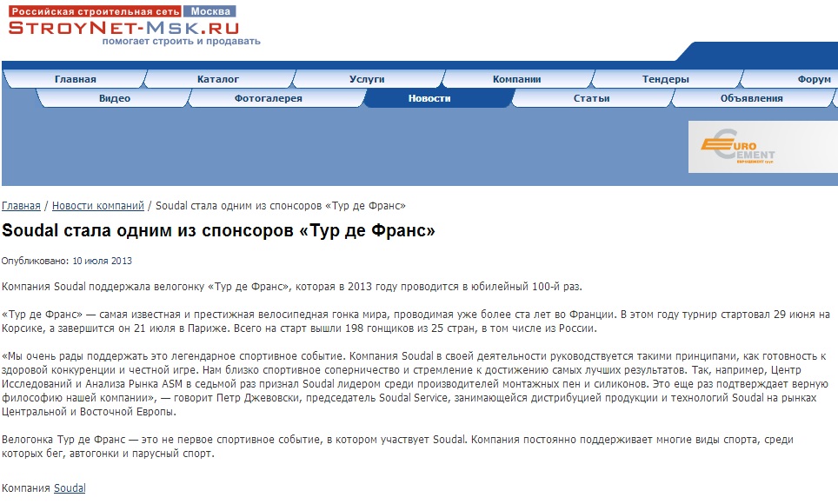
Task: Click the slogan помогает строить и продавать
Action: click(x=181, y=41)
